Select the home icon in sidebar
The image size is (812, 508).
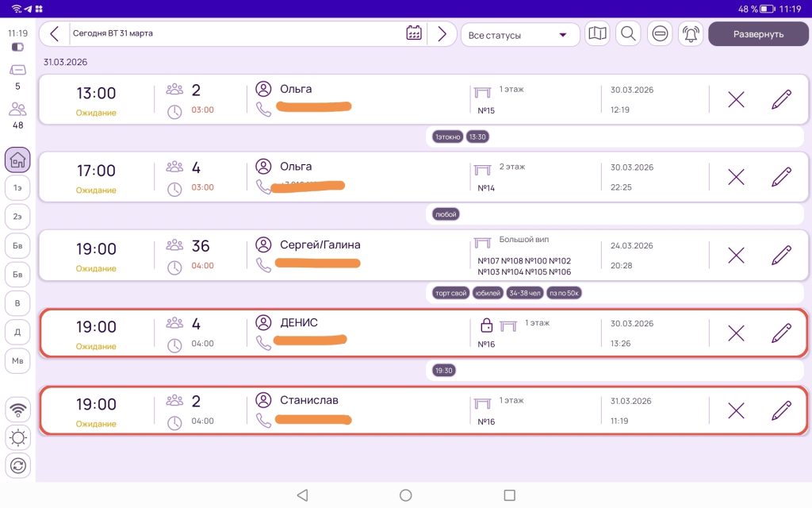(x=17, y=160)
